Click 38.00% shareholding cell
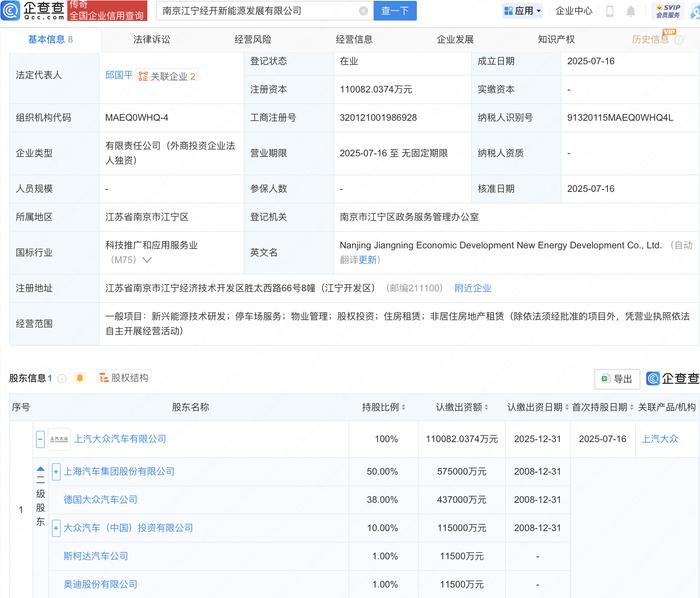Screen dimensions: 700x598 (382, 499)
